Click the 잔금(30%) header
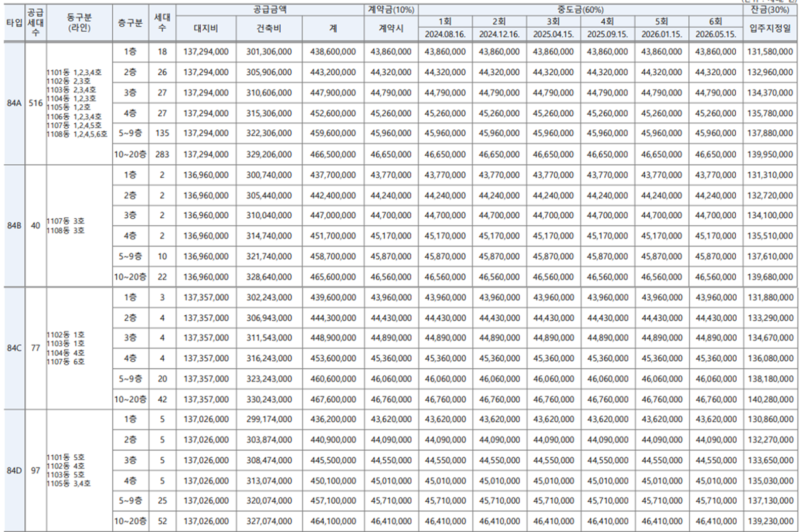 click(770, 10)
